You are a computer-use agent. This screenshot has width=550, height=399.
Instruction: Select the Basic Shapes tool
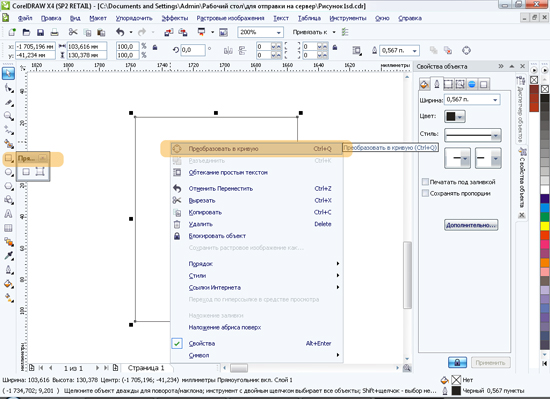[x=9, y=200]
